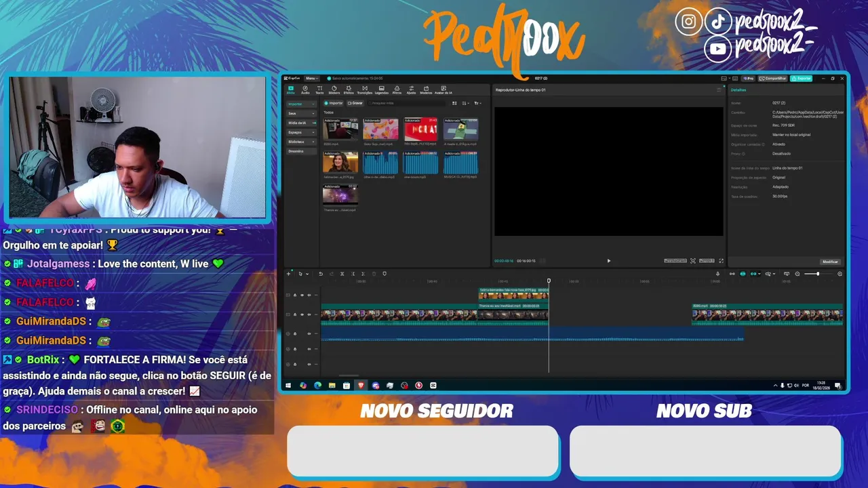The image size is (868, 488).
Task: Play the preview in the player
Action: pyautogui.click(x=608, y=261)
